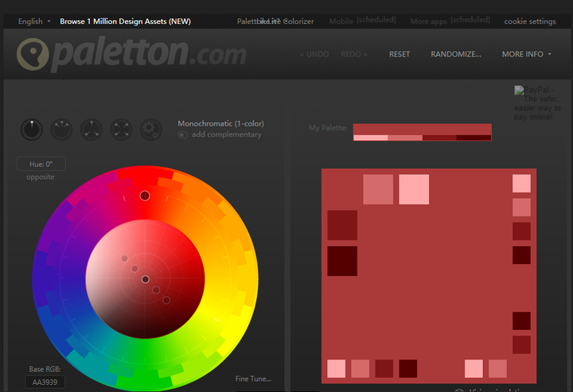573x392 pixels.
Task: Open the English language dropdown
Action: pyautogui.click(x=34, y=21)
